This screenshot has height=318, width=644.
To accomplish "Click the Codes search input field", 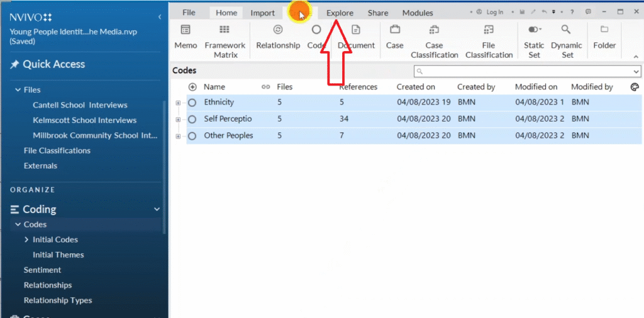I will 527,71.
